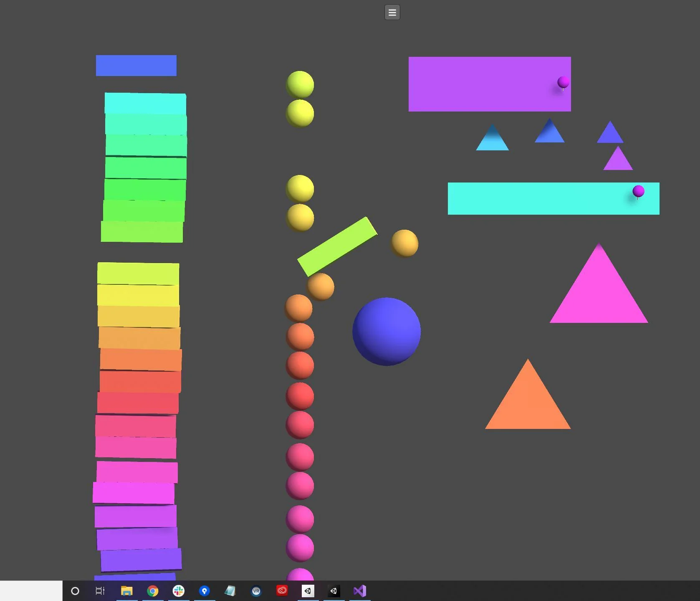Open Unity editor from the taskbar (white icon)

(308, 591)
